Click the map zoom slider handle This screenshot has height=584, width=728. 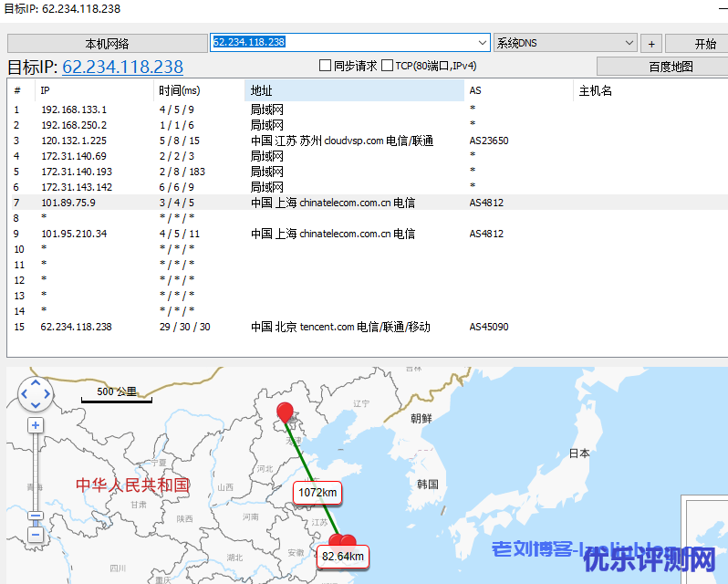click(x=36, y=516)
